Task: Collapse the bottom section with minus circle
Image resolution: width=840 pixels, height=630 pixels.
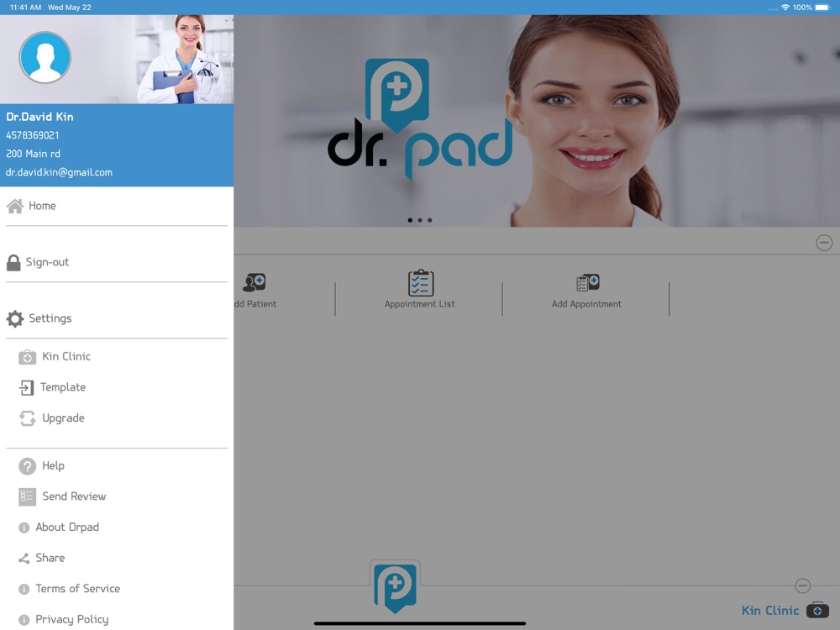Action: point(802,585)
